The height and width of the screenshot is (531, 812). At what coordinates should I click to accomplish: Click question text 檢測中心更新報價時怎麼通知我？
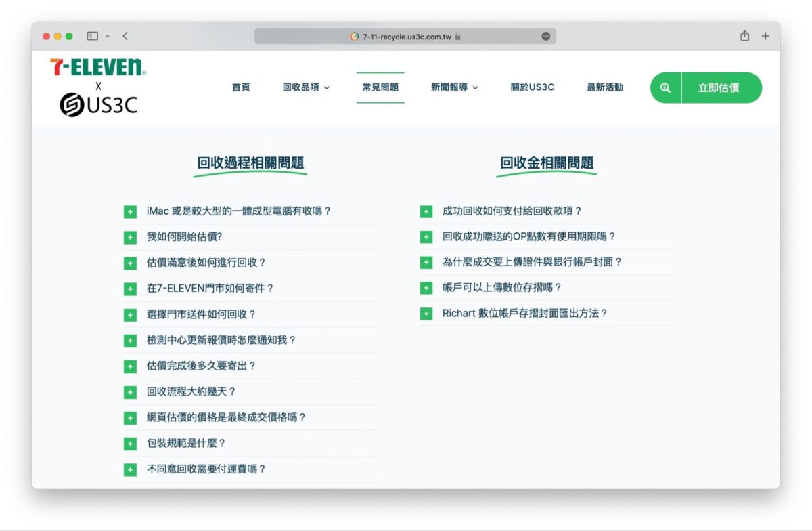221,340
